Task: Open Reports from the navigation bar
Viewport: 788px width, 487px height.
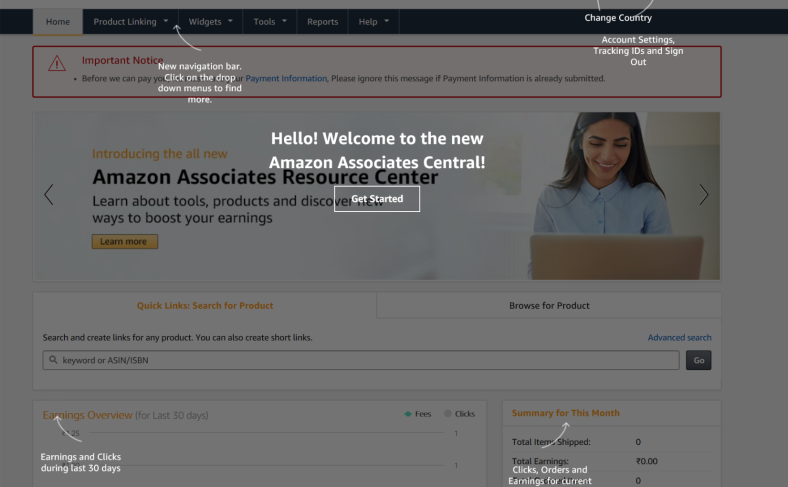Action: pyautogui.click(x=322, y=21)
